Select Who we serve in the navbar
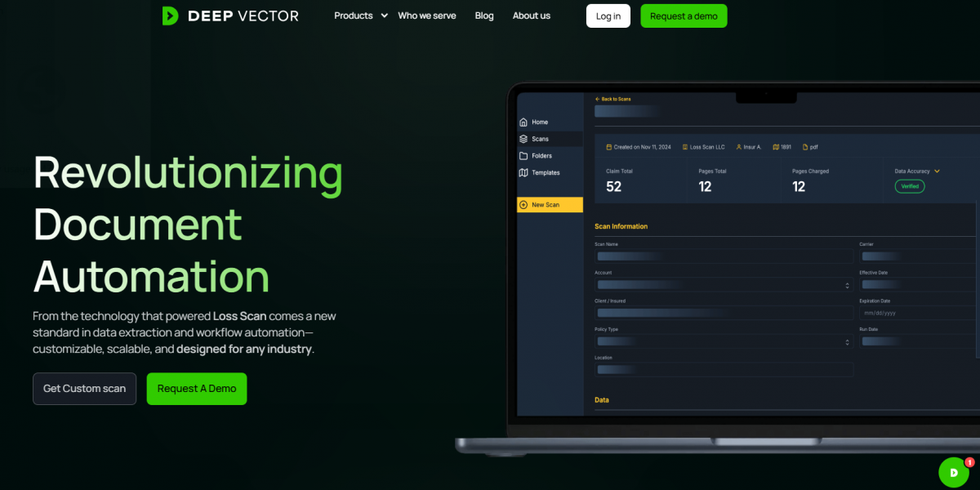Viewport: 980px width, 490px height. coord(426,16)
